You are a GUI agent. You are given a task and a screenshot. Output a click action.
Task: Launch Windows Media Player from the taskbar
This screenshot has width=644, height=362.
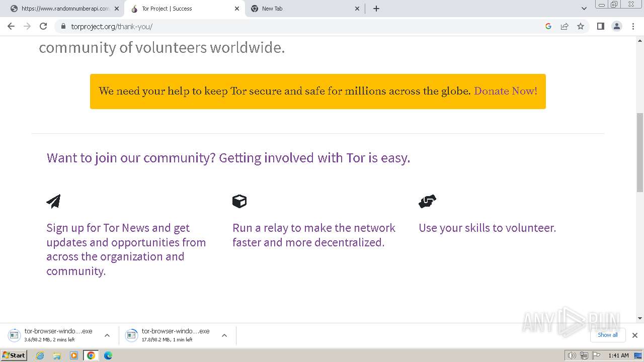pyautogui.click(x=74, y=355)
